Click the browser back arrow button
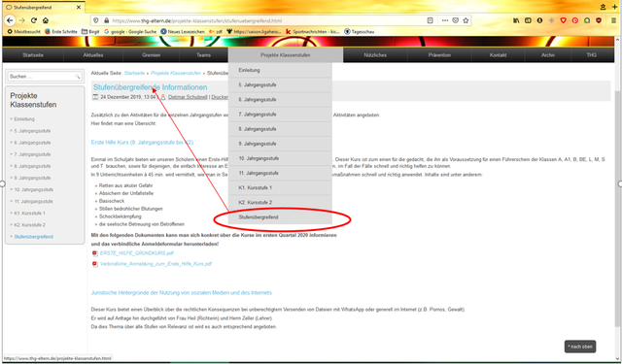622x364 pixels. pyautogui.click(x=10, y=20)
